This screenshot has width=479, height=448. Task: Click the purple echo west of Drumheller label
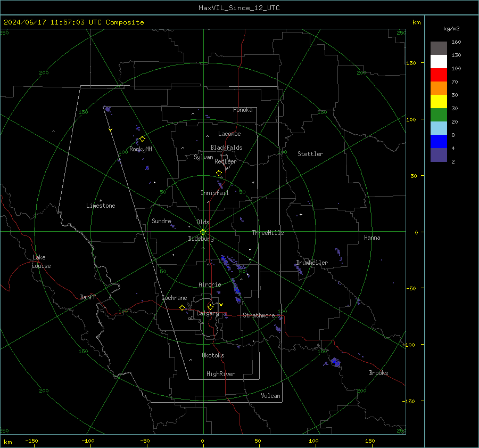(x=299, y=269)
